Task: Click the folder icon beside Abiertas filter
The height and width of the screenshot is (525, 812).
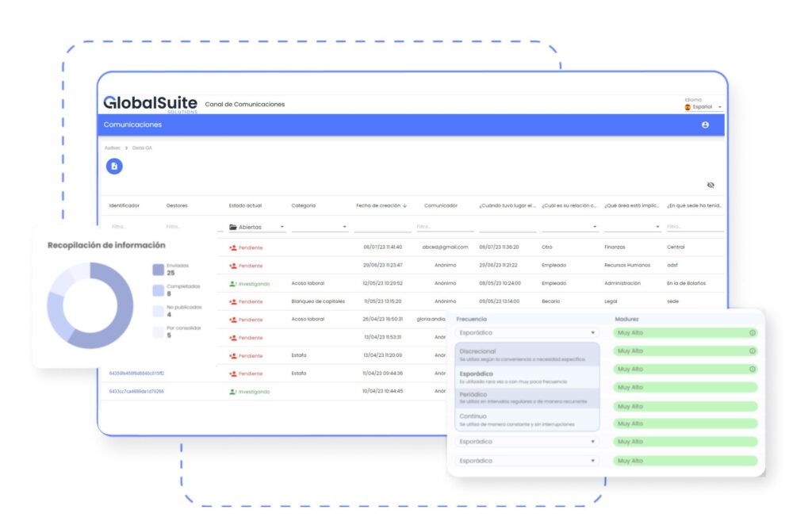Action: [233, 227]
